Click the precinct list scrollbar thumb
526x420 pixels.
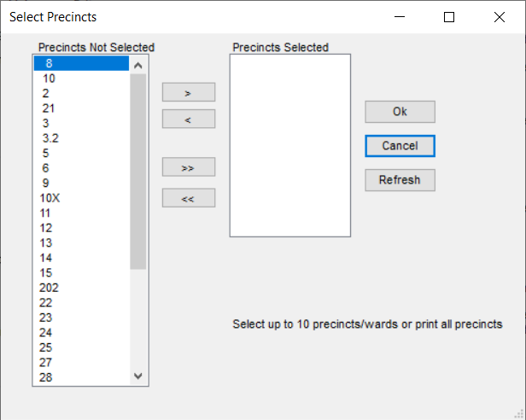pos(137,171)
